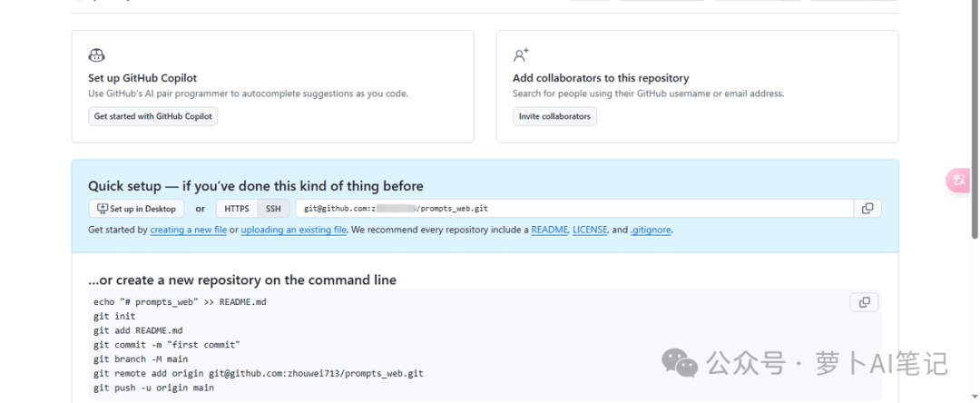Image resolution: width=980 pixels, height=403 pixels.
Task: Click the add collaborators person icon
Action: tap(521, 55)
